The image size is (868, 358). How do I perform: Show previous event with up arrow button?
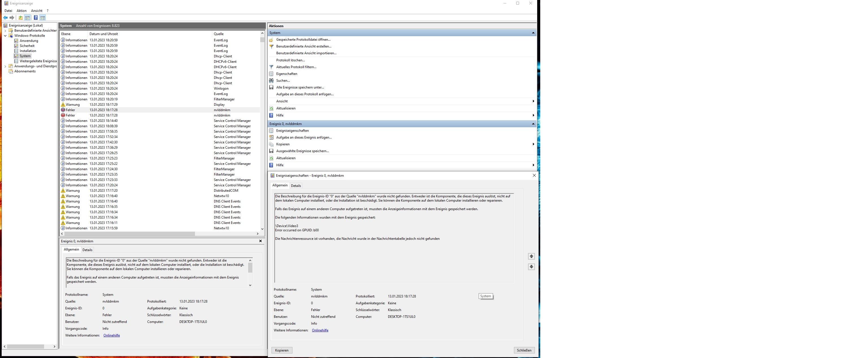point(531,256)
